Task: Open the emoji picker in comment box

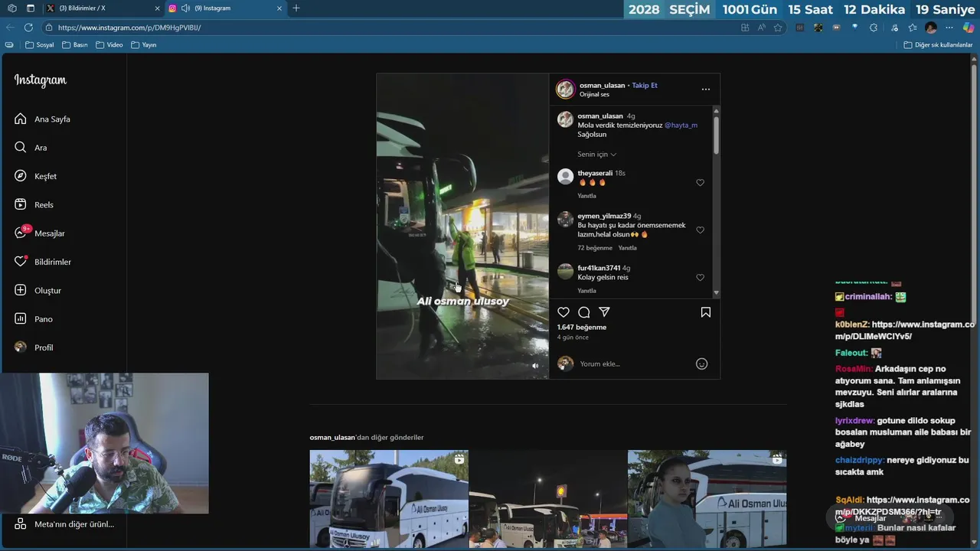Action: point(701,364)
